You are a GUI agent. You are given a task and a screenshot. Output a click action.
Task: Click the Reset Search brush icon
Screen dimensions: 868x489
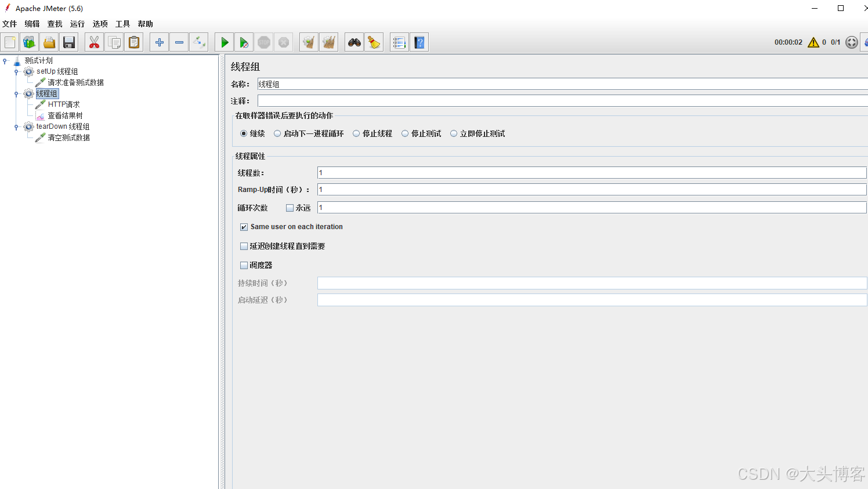point(374,42)
